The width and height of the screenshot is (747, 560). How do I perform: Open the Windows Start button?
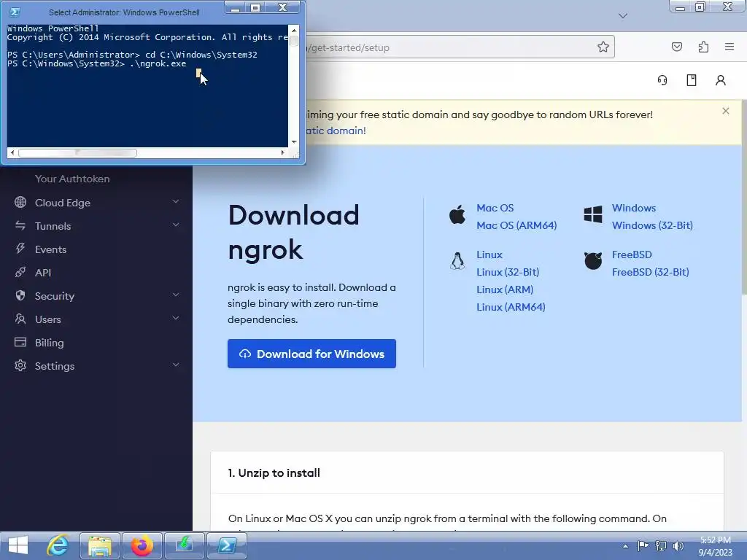click(18, 545)
